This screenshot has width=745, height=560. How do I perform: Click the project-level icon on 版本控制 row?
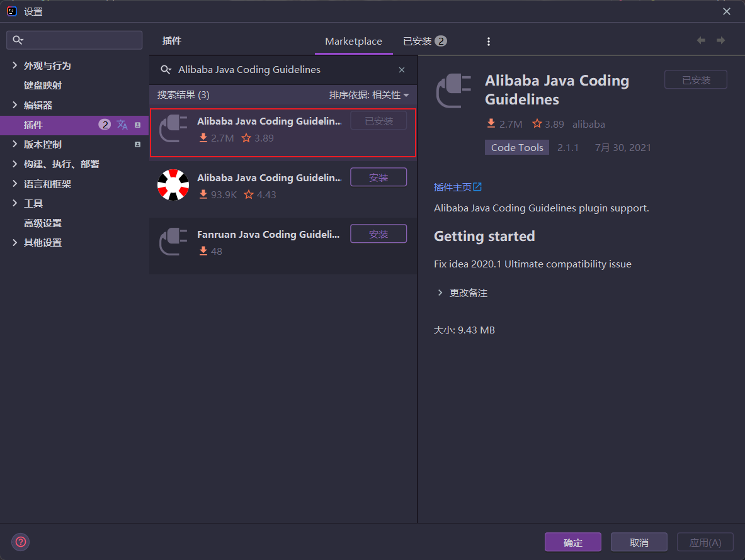coord(138,144)
